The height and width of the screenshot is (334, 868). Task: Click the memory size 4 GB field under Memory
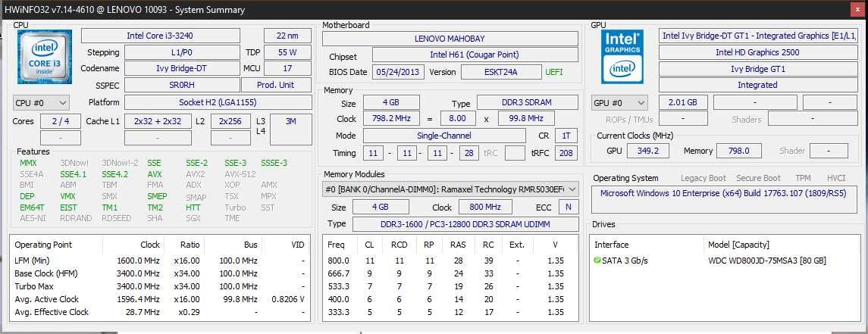391,103
